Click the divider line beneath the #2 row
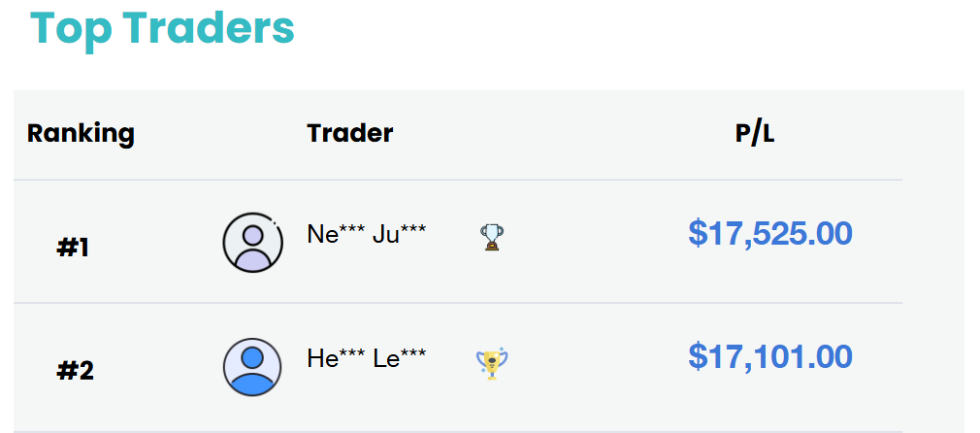This screenshot has height=433, width=980. click(x=489, y=430)
